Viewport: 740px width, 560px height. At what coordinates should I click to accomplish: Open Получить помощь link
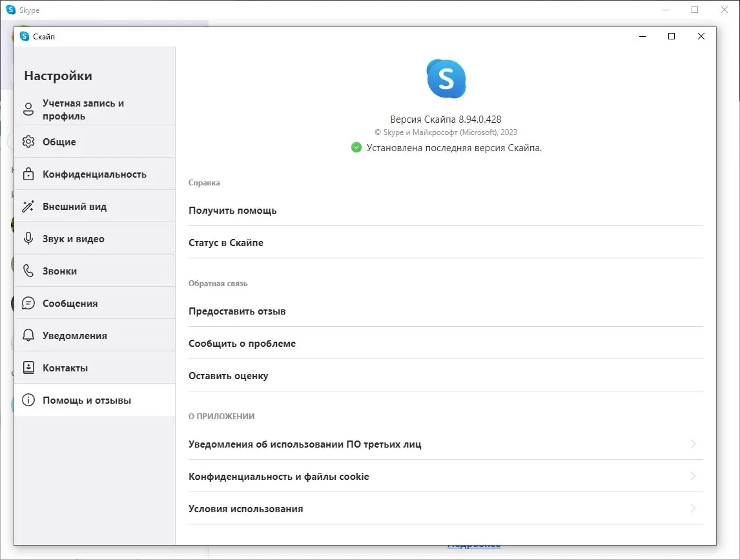446,210
